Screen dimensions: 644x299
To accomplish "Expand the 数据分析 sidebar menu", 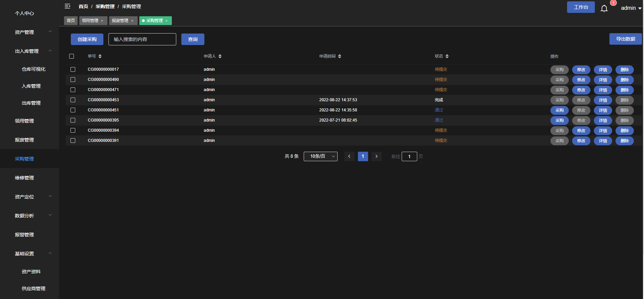I will [29, 216].
